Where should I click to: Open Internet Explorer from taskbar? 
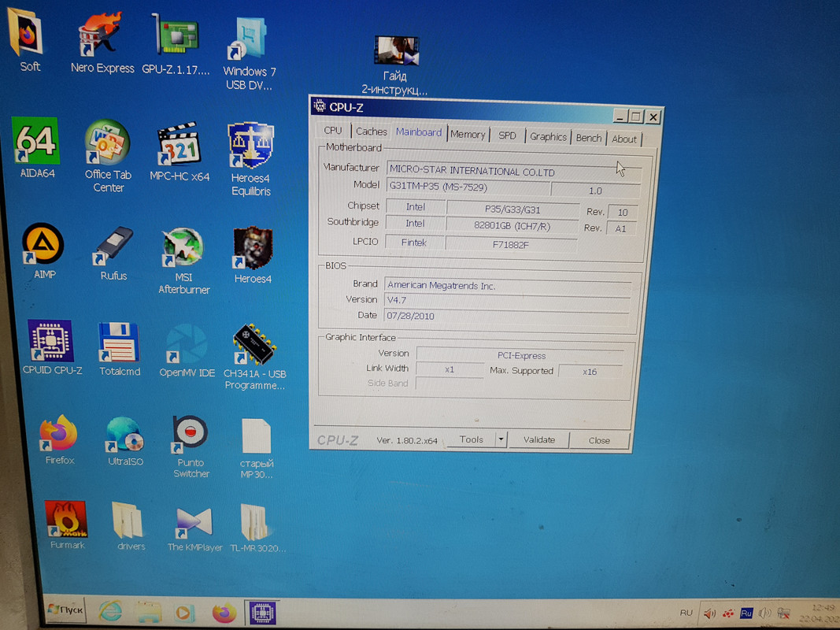pyautogui.click(x=110, y=611)
